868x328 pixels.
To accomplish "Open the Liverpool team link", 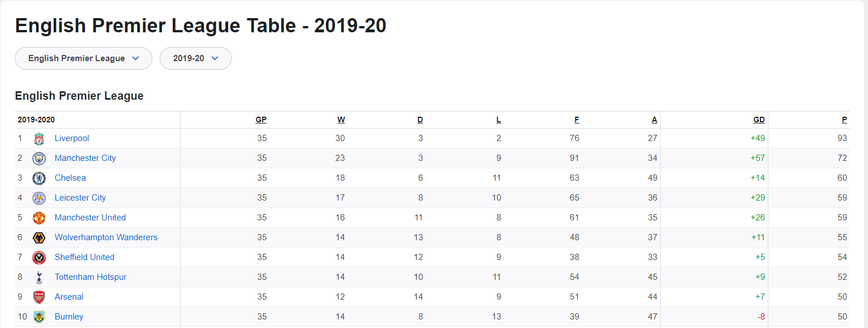I will [x=72, y=138].
